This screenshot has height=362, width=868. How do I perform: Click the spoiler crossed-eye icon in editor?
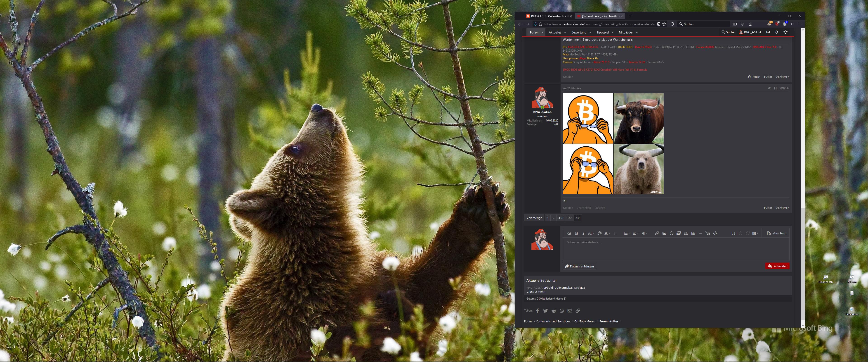(x=708, y=233)
